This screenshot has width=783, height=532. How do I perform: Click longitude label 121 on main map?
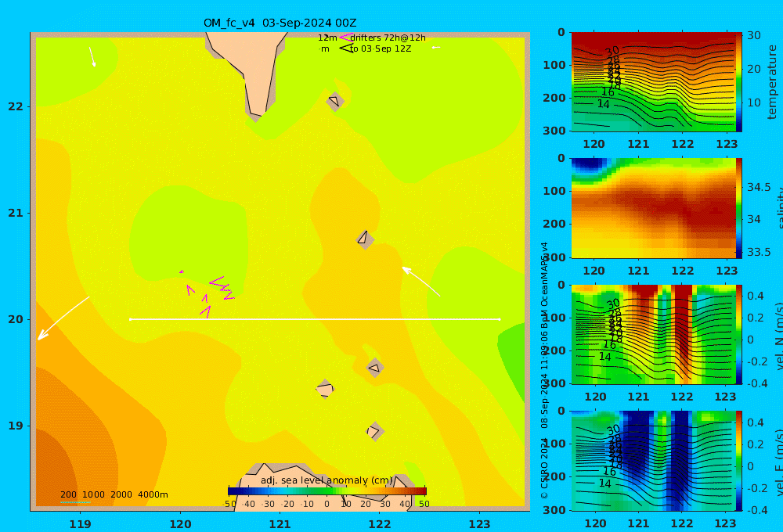[280, 524]
